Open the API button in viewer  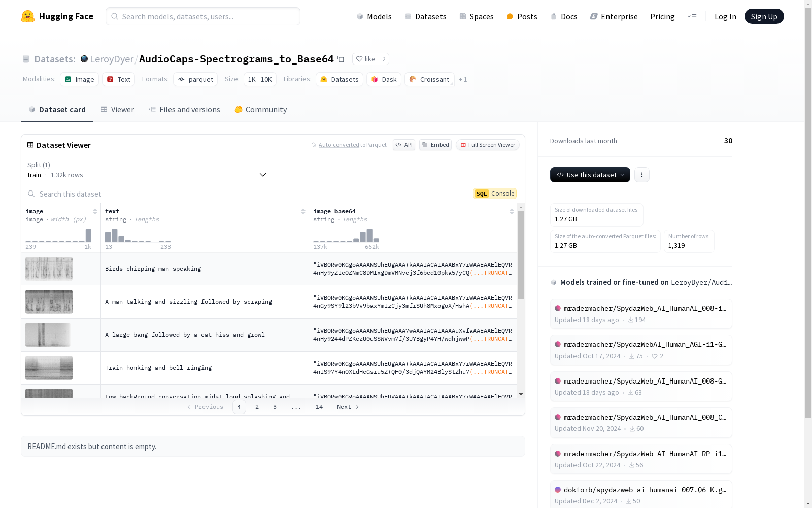pyautogui.click(x=404, y=145)
